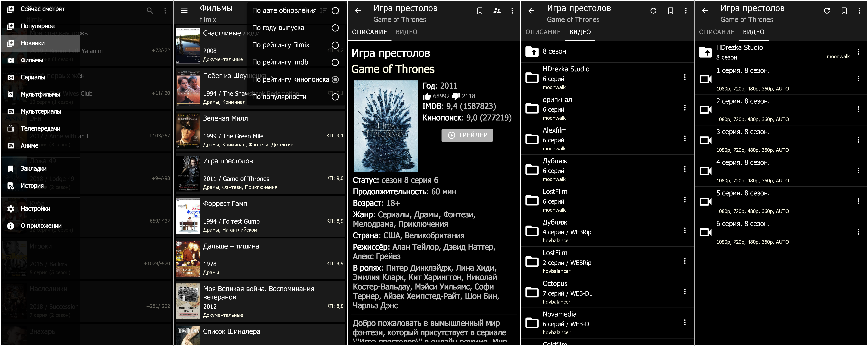
Task: Select the active ОПИСАНИЕ tab above the poster
Action: click(370, 32)
